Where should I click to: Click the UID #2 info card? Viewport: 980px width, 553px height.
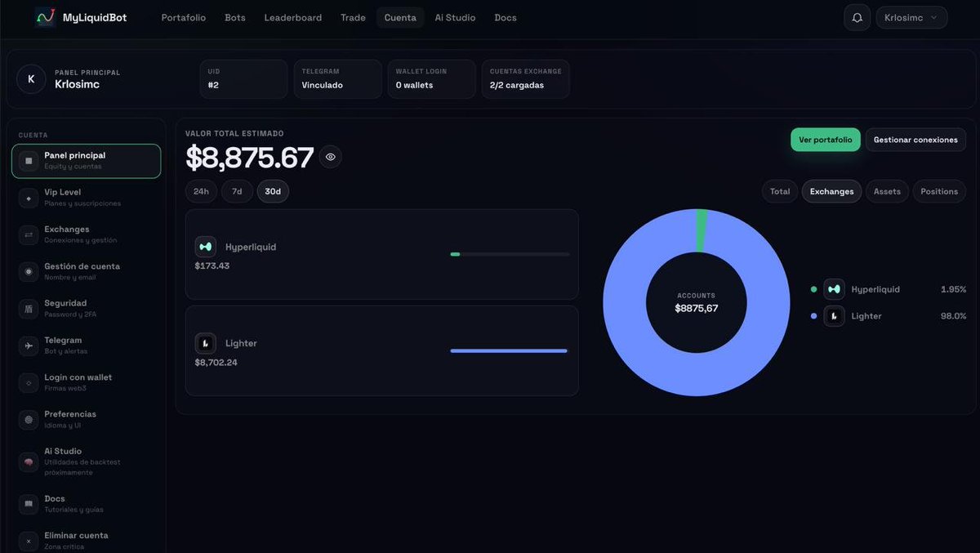pyautogui.click(x=243, y=79)
